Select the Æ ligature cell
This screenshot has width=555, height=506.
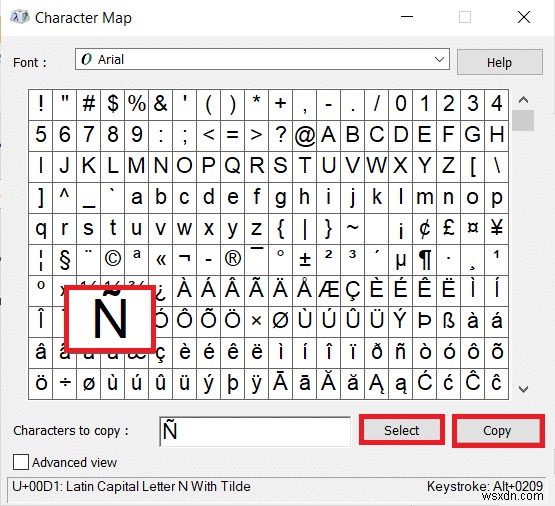point(329,291)
